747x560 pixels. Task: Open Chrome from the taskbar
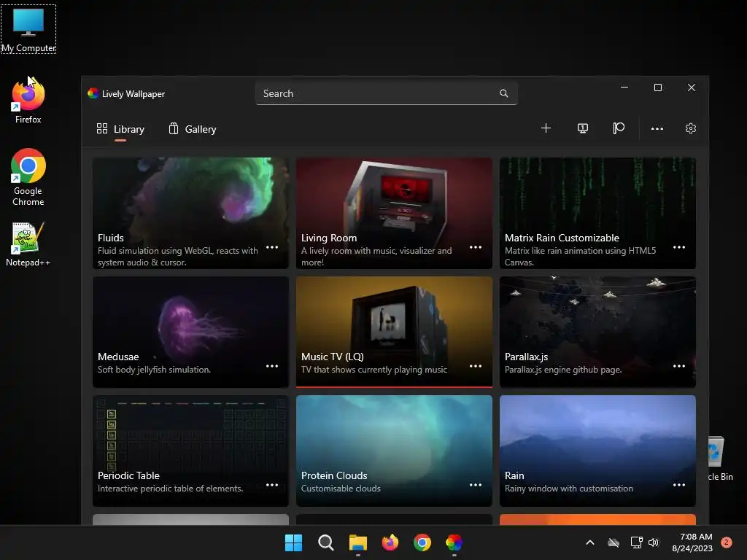pyautogui.click(x=422, y=542)
